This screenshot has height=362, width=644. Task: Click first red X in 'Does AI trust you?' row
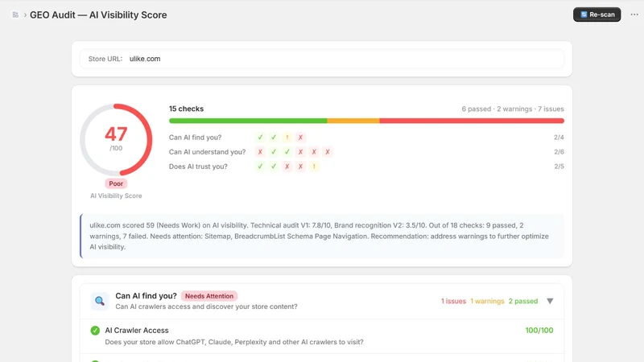click(287, 167)
